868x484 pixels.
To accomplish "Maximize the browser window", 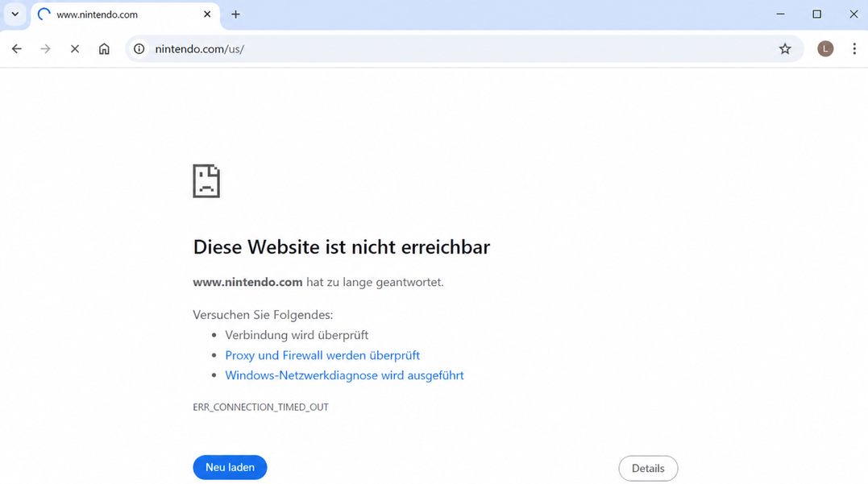I will point(817,14).
